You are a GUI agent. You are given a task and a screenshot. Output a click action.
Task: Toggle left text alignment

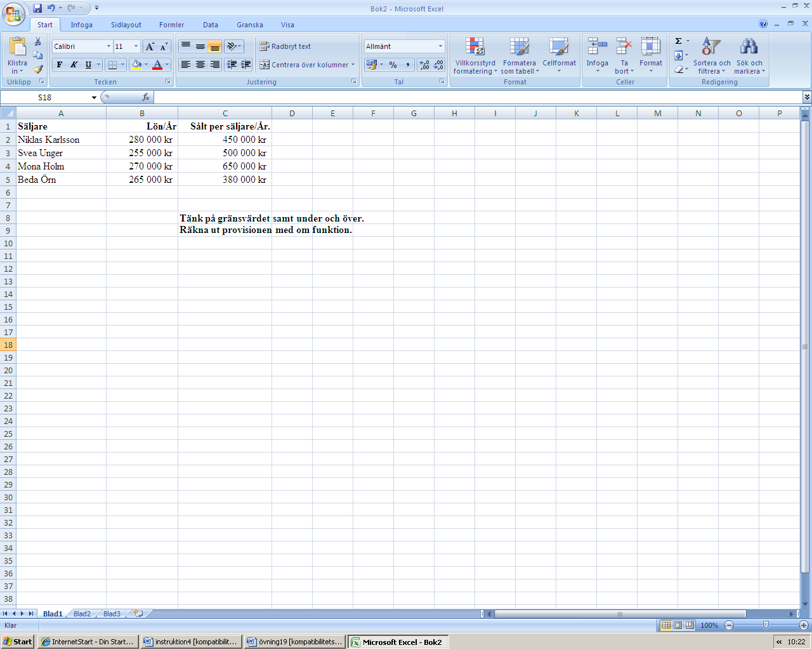(x=186, y=65)
